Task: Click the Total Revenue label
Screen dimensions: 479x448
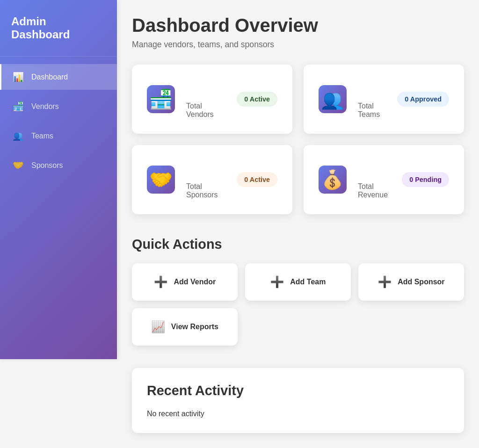Action: click(373, 190)
